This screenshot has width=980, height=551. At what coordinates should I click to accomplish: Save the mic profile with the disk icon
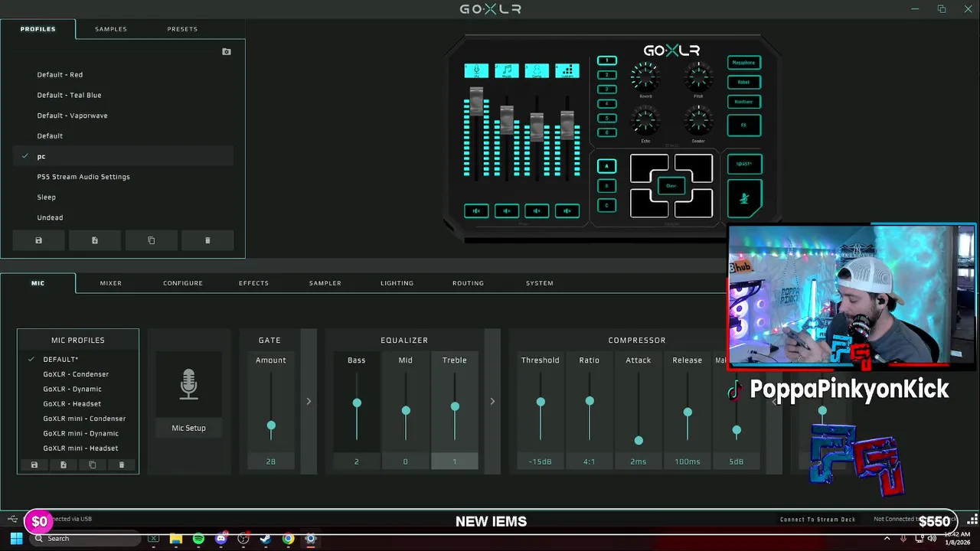[34, 465]
